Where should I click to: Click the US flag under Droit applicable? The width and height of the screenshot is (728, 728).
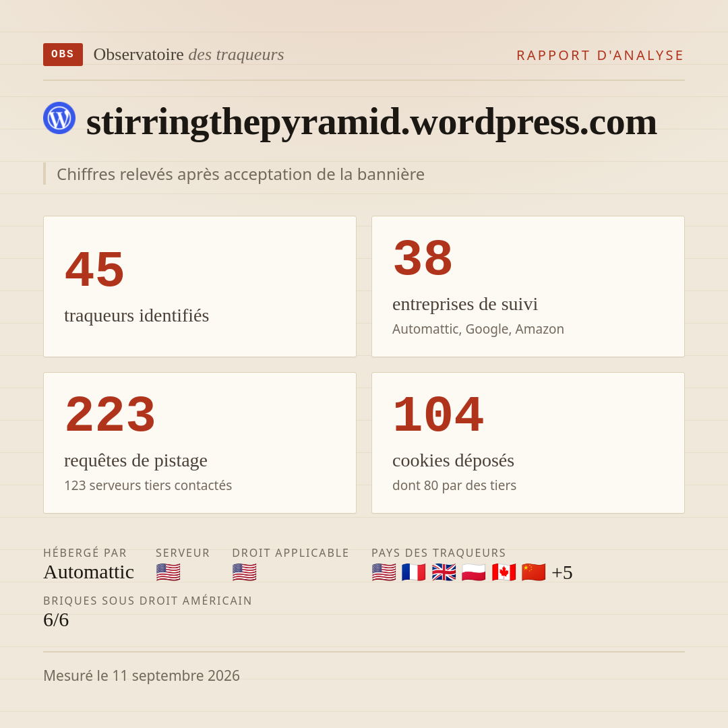pos(244,572)
